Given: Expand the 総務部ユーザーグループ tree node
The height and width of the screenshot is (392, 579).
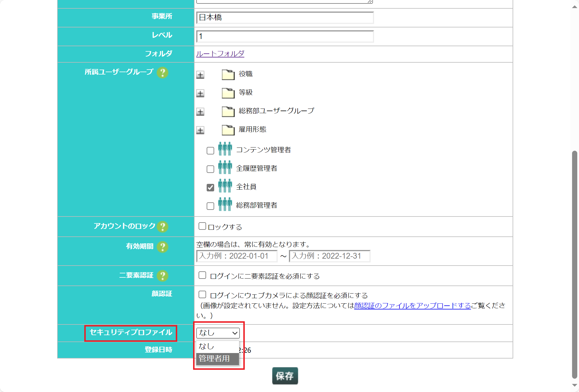Looking at the screenshot, I should (x=200, y=112).
